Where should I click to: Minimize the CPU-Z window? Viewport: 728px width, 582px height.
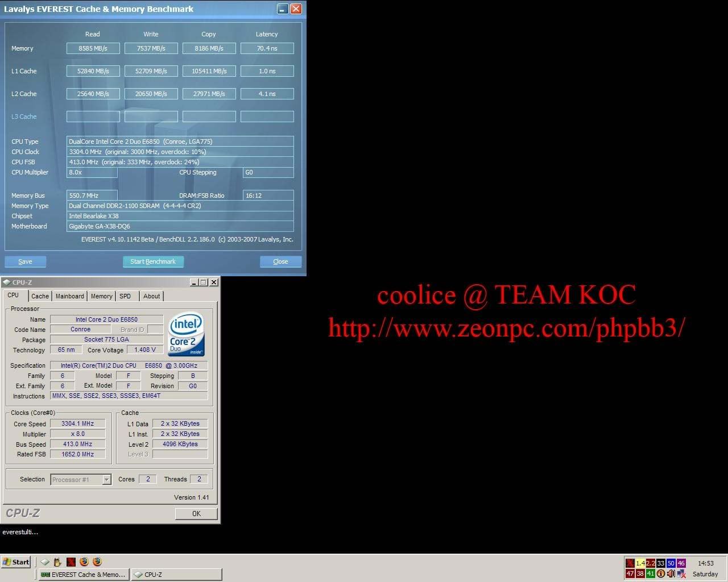(194, 282)
